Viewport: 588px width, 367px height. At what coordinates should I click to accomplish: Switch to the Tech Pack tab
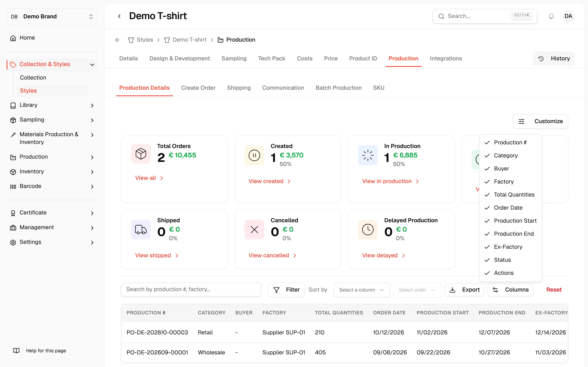[272, 59]
